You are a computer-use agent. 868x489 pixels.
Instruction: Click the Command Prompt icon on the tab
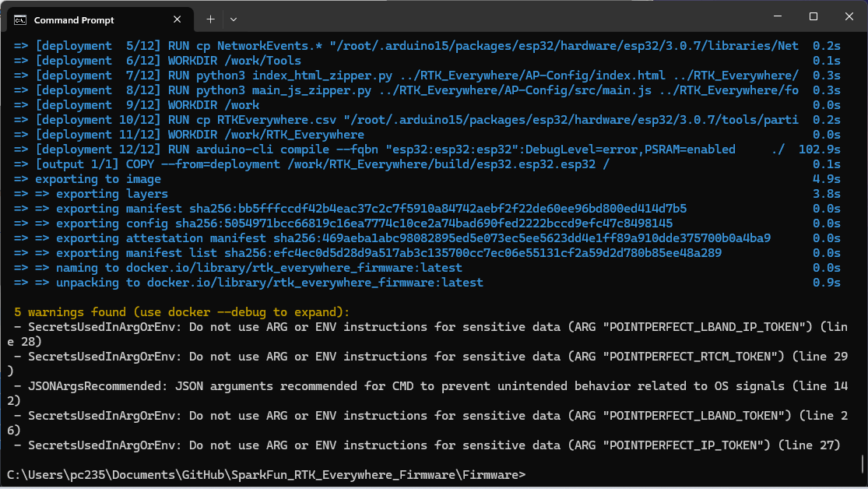click(21, 19)
